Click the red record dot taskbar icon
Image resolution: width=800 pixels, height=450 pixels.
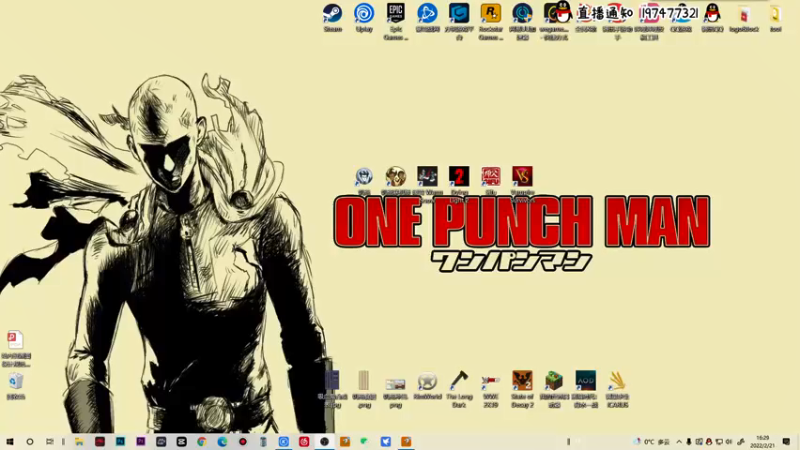(242, 442)
